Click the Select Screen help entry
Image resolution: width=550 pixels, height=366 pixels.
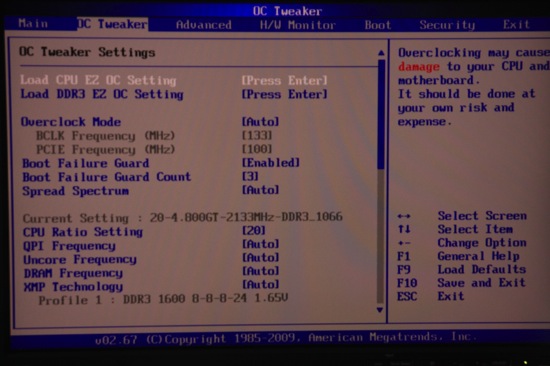click(462, 216)
